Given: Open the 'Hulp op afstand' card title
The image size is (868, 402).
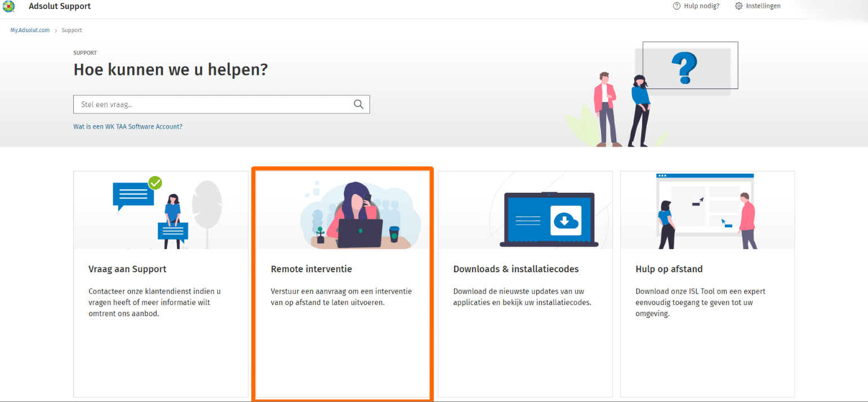Looking at the screenshot, I should tap(669, 270).
